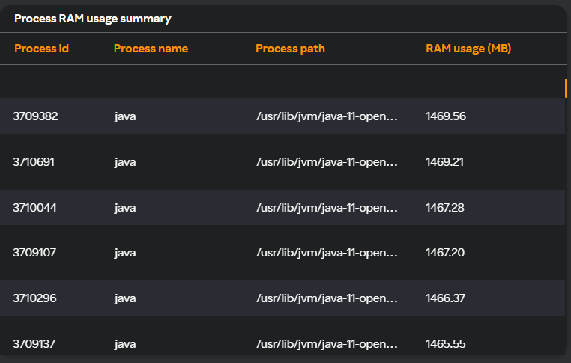Click java name in row 3710044

(x=125, y=208)
